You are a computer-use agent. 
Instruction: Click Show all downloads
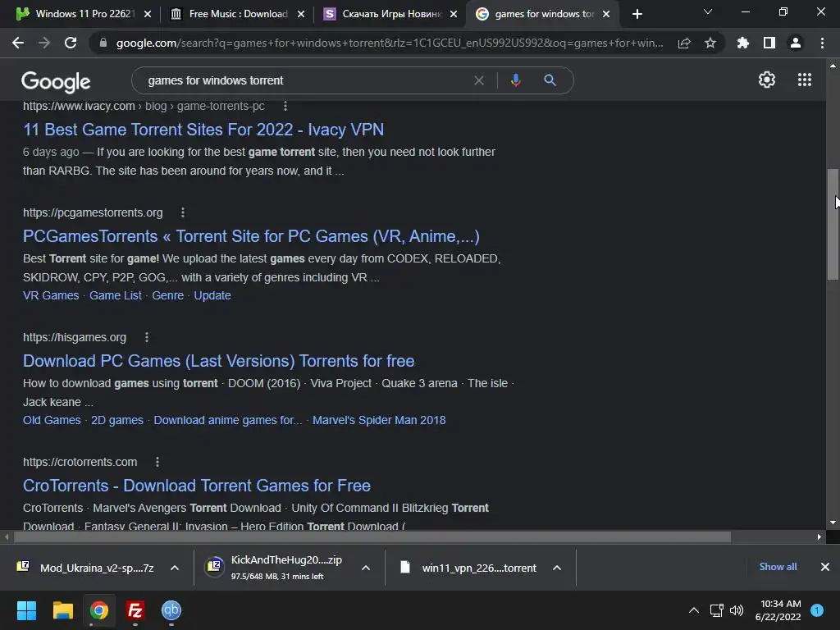pos(778,567)
